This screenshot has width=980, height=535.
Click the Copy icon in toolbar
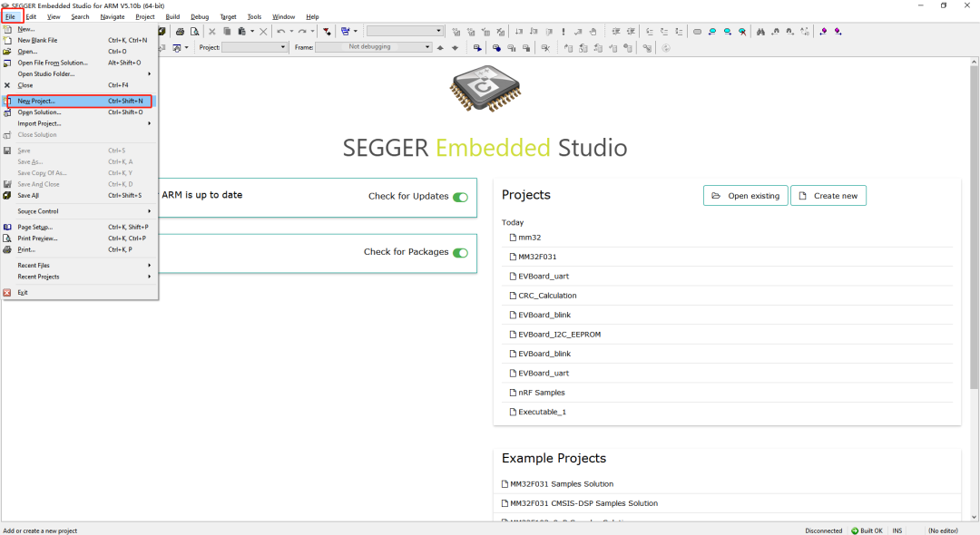(x=227, y=31)
